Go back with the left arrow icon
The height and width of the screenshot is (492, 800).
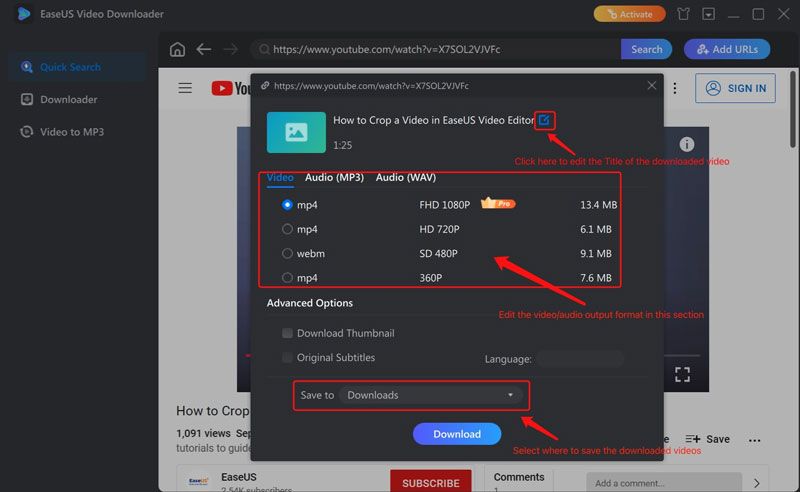tap(204, 50)
